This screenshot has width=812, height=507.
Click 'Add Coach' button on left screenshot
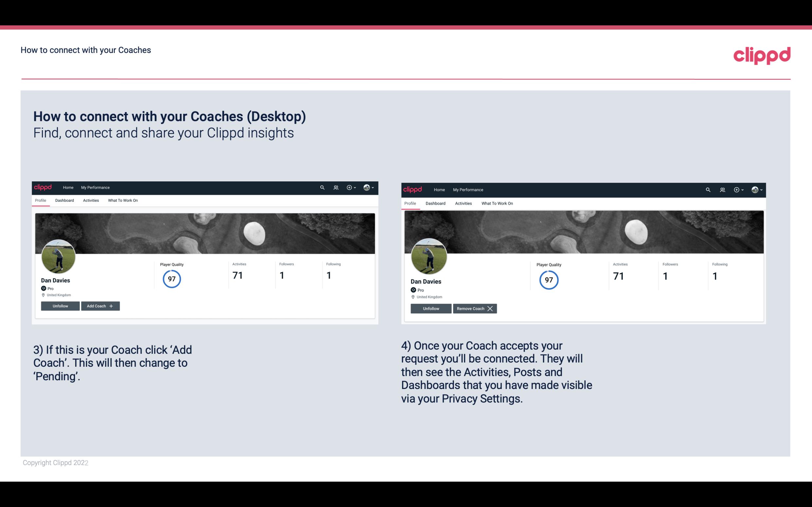(99, 306)
